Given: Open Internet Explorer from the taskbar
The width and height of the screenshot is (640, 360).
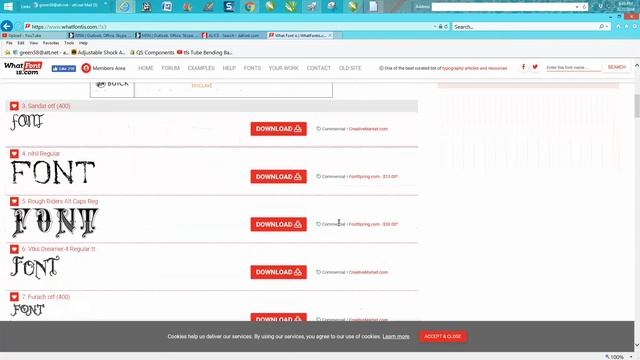Looking at the screenshot, I should (x=125, y=7).
